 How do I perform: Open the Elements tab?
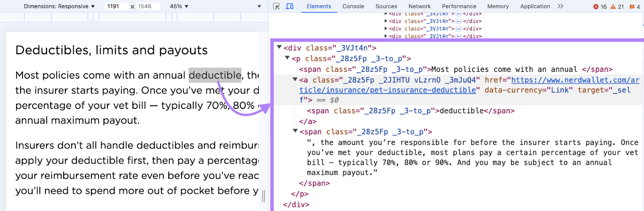point(319,6)
